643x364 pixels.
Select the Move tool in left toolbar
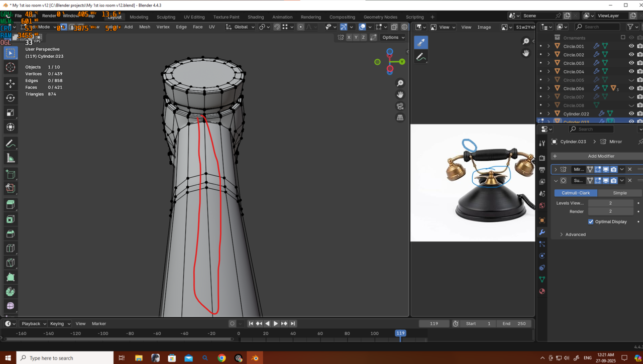(10, 83)
